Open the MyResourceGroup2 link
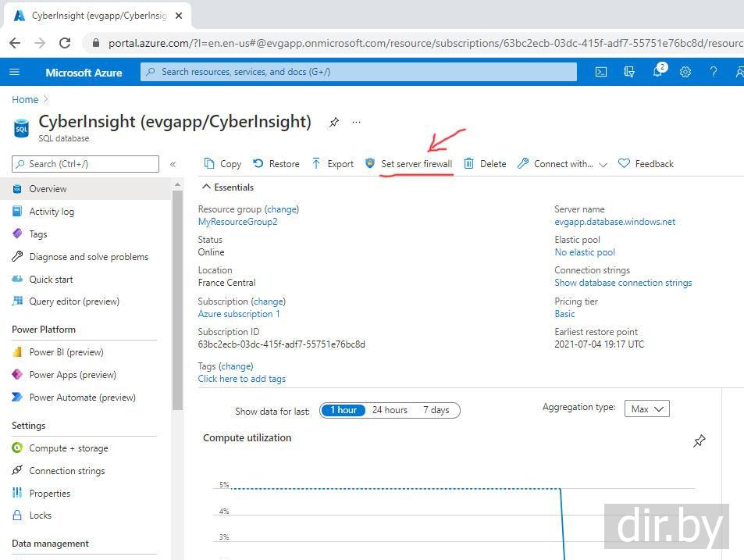The image size is (744, 560). click(237, 222)
